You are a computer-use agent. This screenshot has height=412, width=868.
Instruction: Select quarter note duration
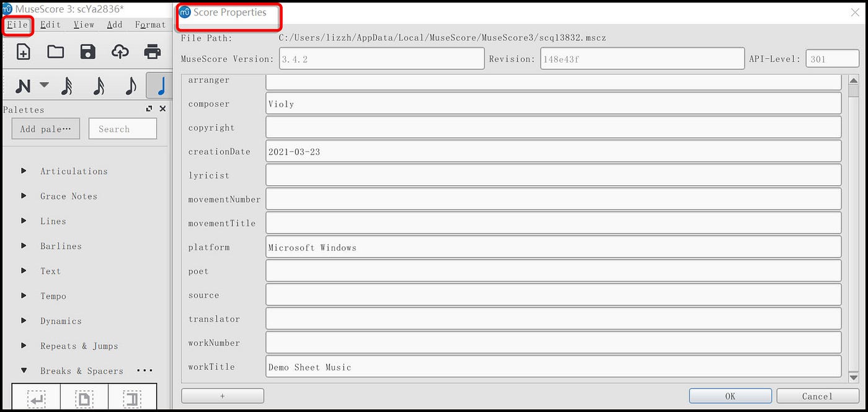[x=160, y=86]
